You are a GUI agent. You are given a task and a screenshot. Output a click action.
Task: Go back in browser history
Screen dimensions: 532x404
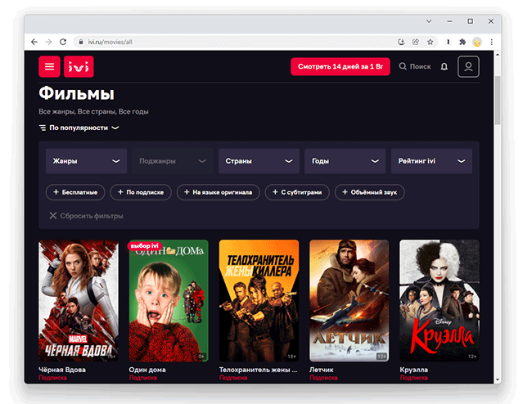[34, 42]
